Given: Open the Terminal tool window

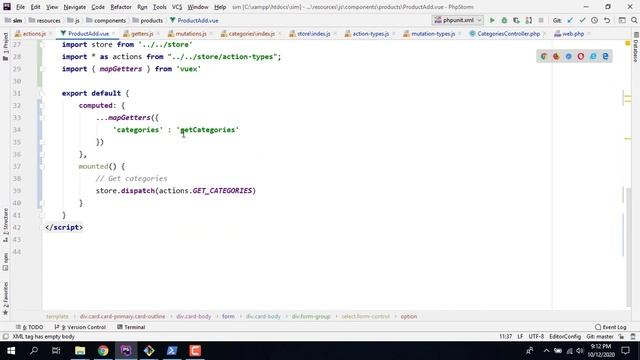Looking at the screenshot, I should click(x=131, y=327).
